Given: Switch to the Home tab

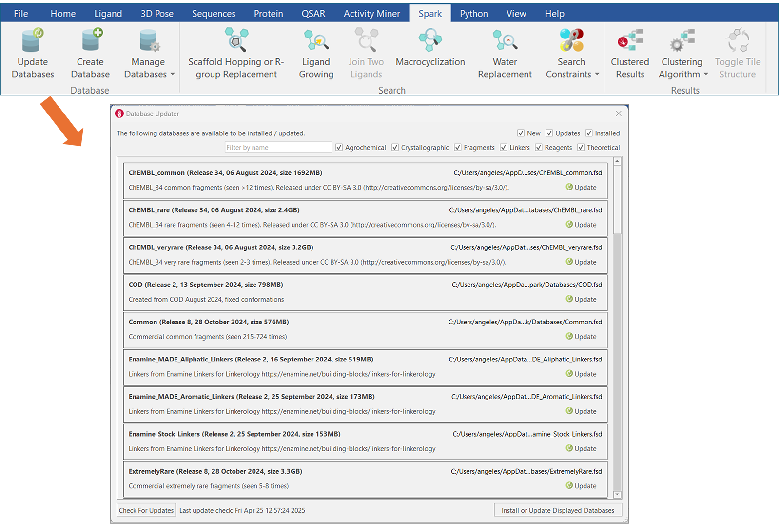Looking at the screenshot, I should pyautogui.click(x=63, y=14).
